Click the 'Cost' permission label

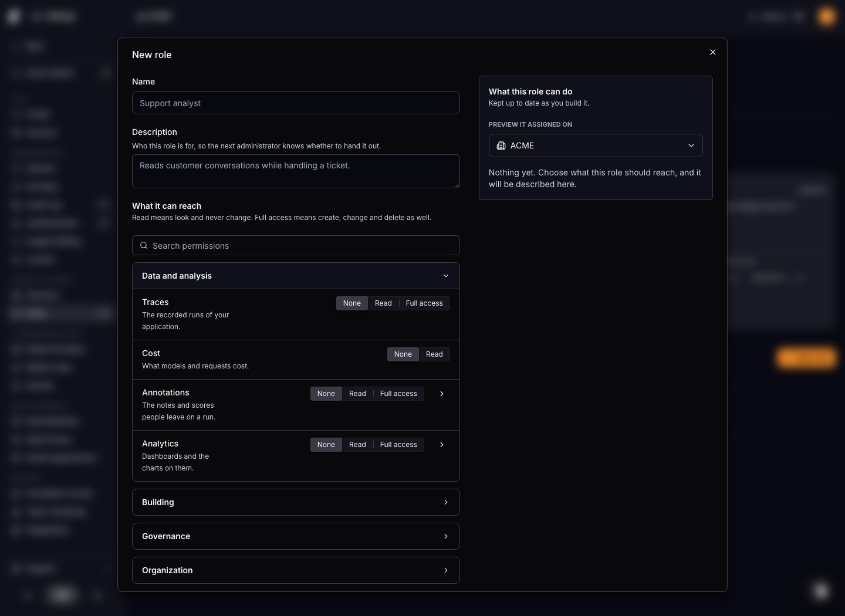pos(151,353)
